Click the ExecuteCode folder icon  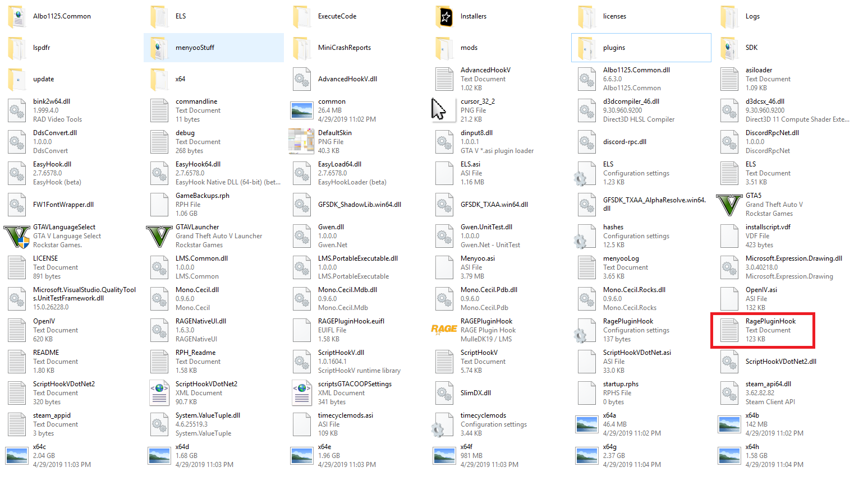[302, 16]
